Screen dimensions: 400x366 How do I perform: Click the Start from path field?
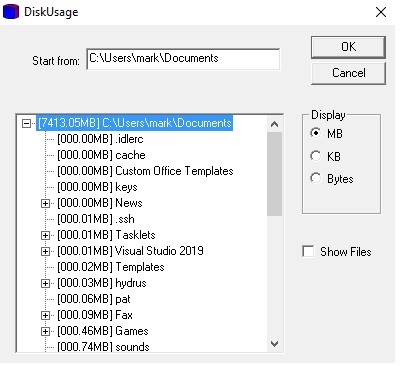pyautogui.click(x=183, y=59)
